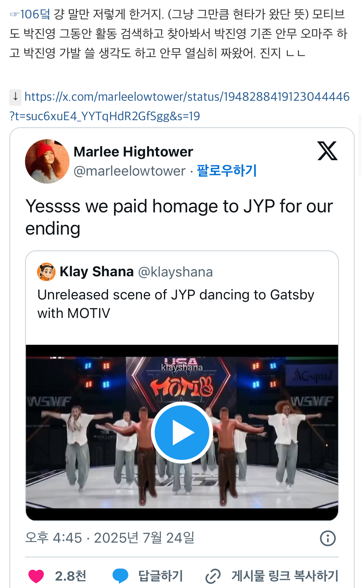The width and height of the screenshot is (364, 588).
Task: Click 게시물 링크 복사하기 copy link text
Action: click(x=285, y=576)
